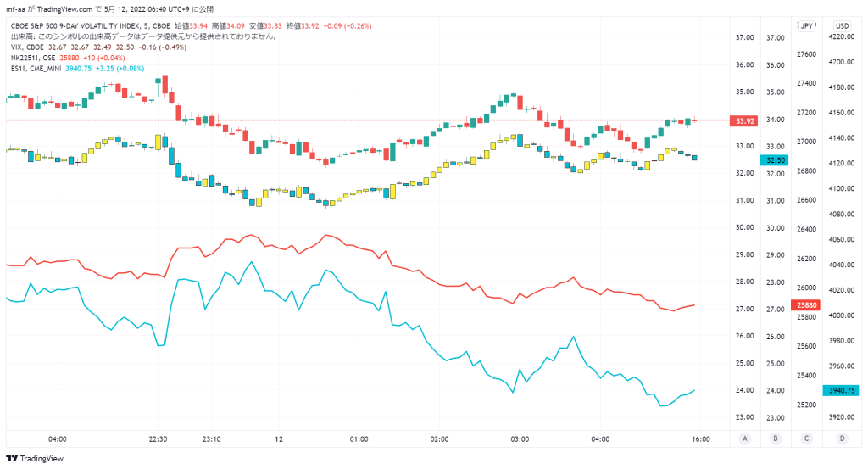Select scale A circle button

tap(744, 438)
